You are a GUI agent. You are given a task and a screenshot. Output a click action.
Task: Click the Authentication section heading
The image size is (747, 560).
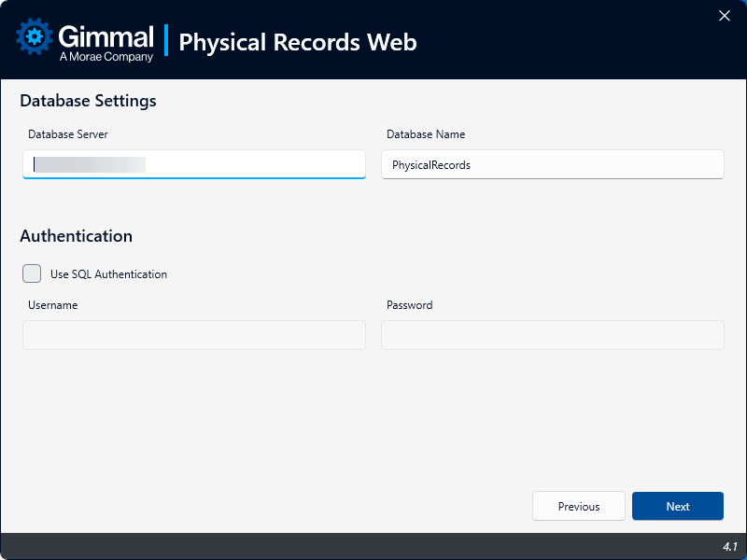pos(76,236)
